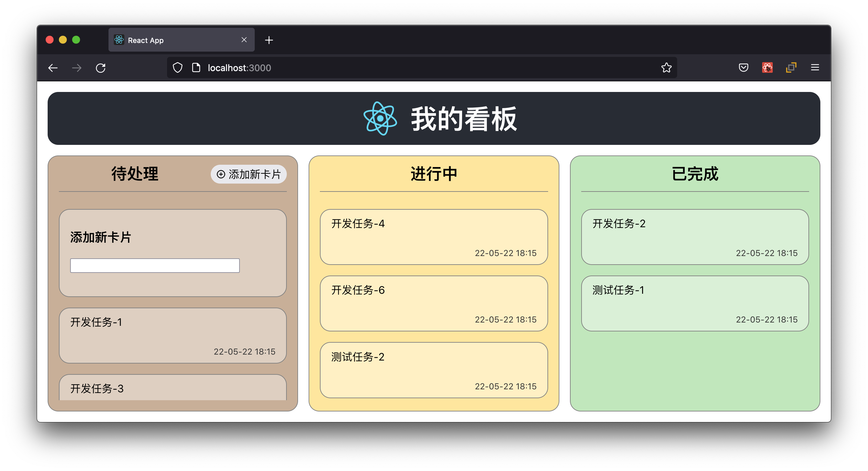Click the 开发任务-3 card
The image size is (868, 471).
click(x=173, y=387)
